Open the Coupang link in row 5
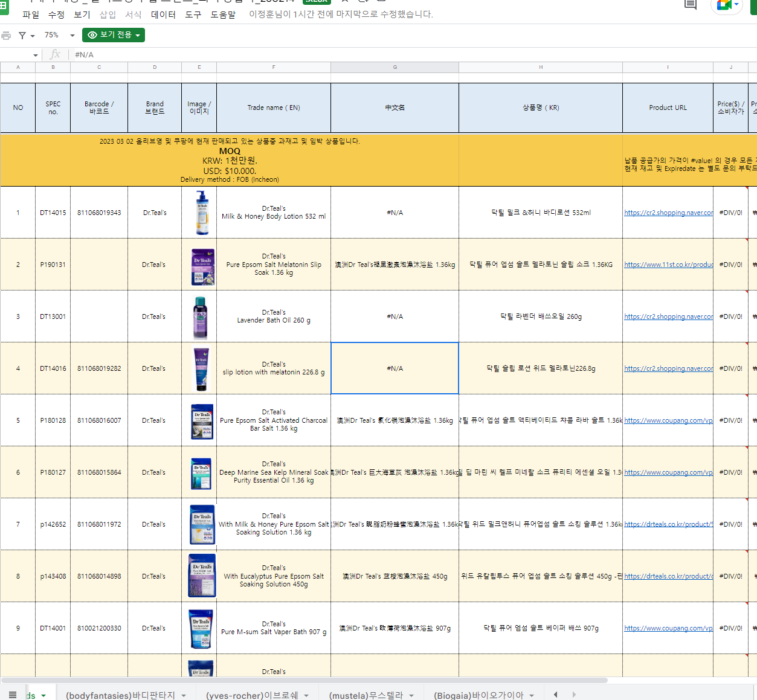Image resolution: width=757 pixels, height=700 pixels. (x=668, y=420)
